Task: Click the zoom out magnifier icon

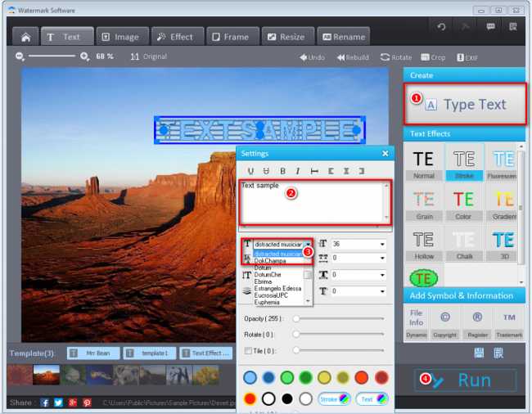Action: pyautogui.click(x=20, y=56)
